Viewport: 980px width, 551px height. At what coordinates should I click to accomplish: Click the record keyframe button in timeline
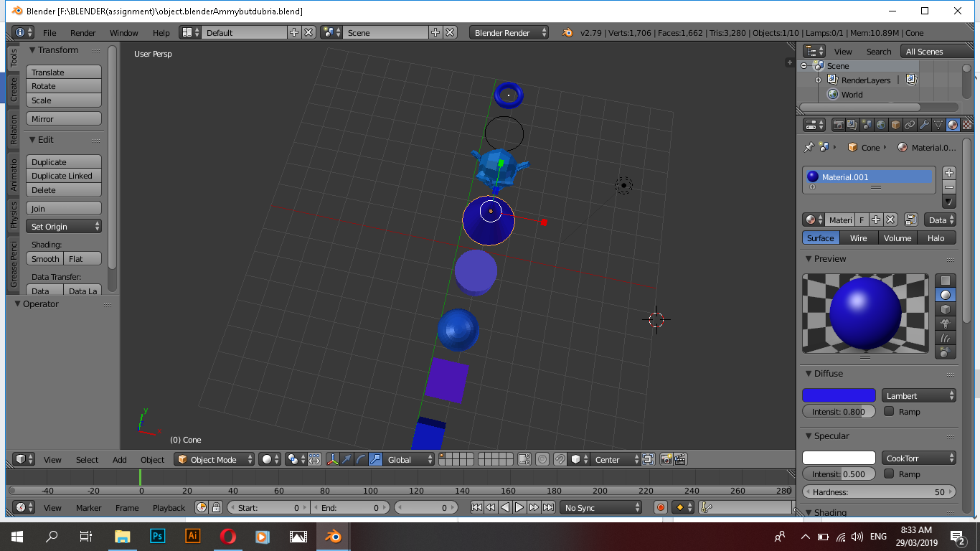point(661,507)
